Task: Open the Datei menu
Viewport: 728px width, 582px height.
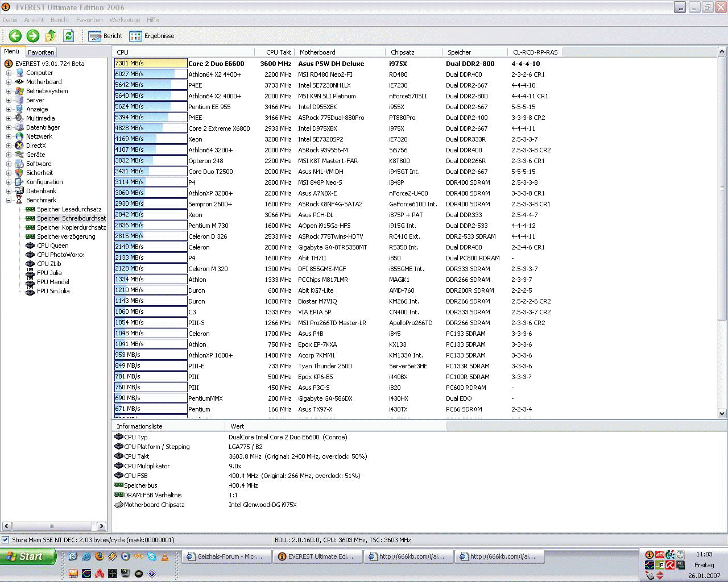Action: [x=10, y=20]
